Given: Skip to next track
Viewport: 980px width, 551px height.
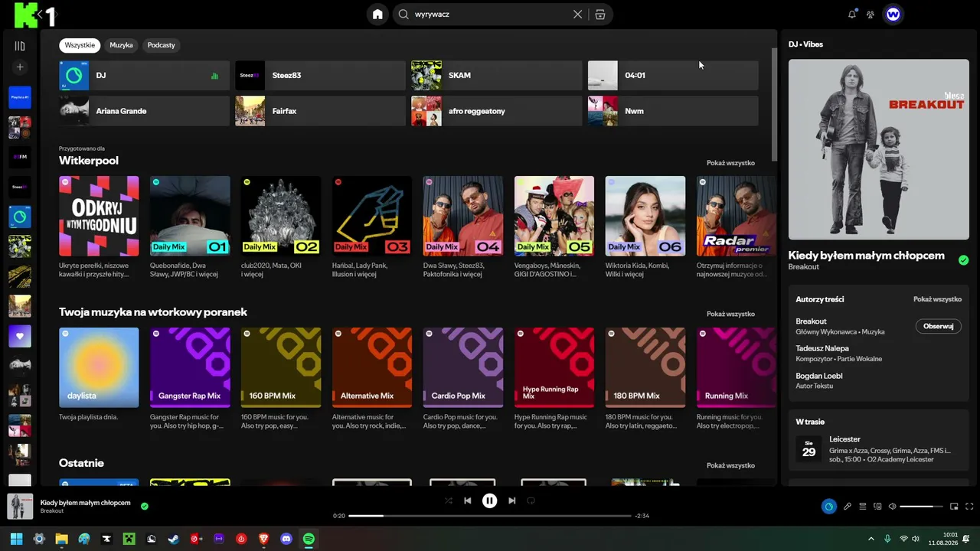Looking at the screenshot, I should (511, 500).
